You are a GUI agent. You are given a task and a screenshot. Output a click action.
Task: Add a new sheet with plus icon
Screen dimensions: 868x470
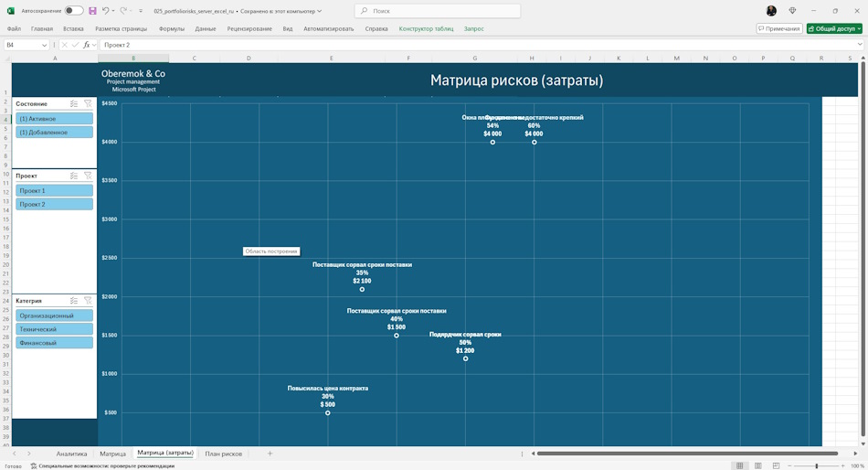[x=270, y=454]
